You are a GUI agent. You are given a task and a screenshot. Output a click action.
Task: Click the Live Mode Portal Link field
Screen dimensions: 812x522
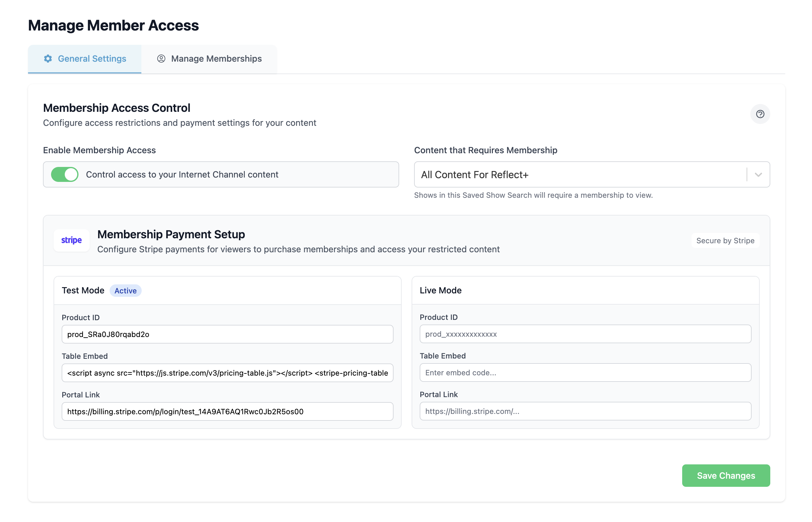tap(585, 411)
